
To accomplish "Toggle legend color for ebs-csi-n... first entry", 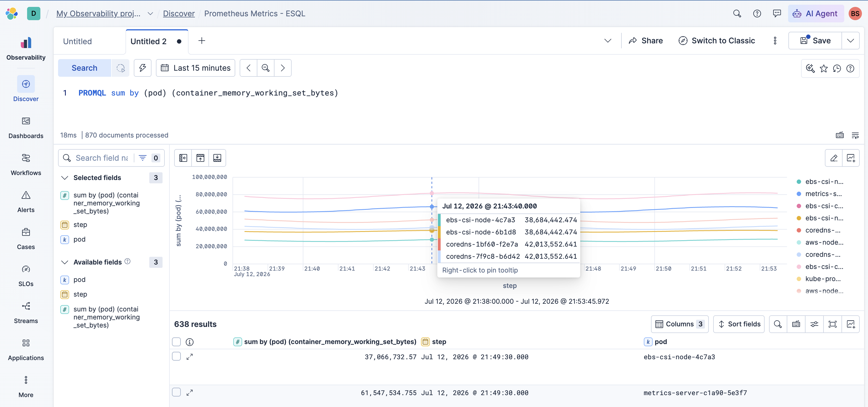I will (799, 182).
